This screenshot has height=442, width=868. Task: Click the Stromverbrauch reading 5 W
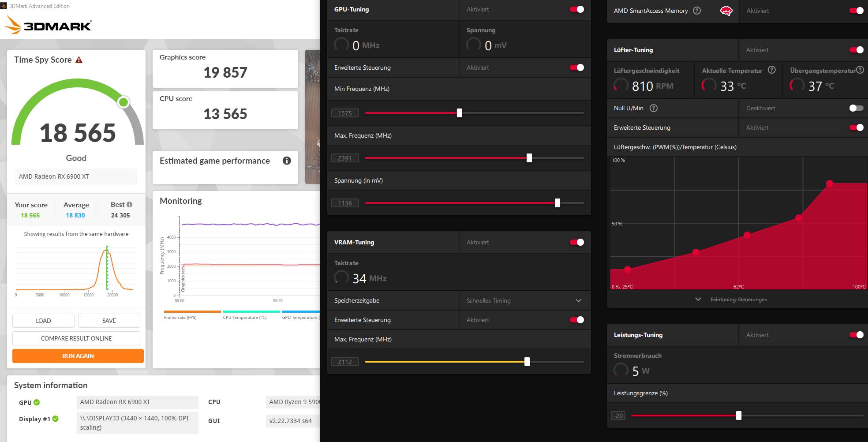pyautogui.click(x=641, y=371)
